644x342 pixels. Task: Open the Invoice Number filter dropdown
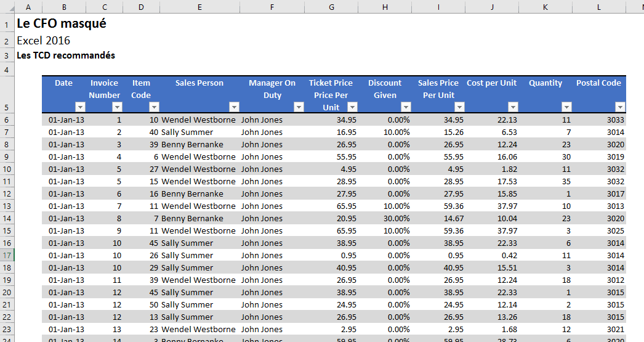click(117, 107)
